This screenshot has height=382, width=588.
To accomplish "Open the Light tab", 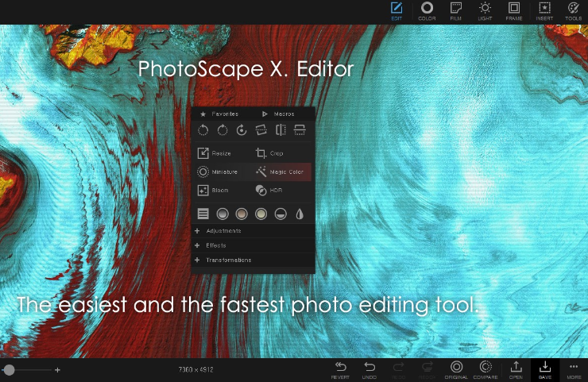I will click(x=485, y=11).
